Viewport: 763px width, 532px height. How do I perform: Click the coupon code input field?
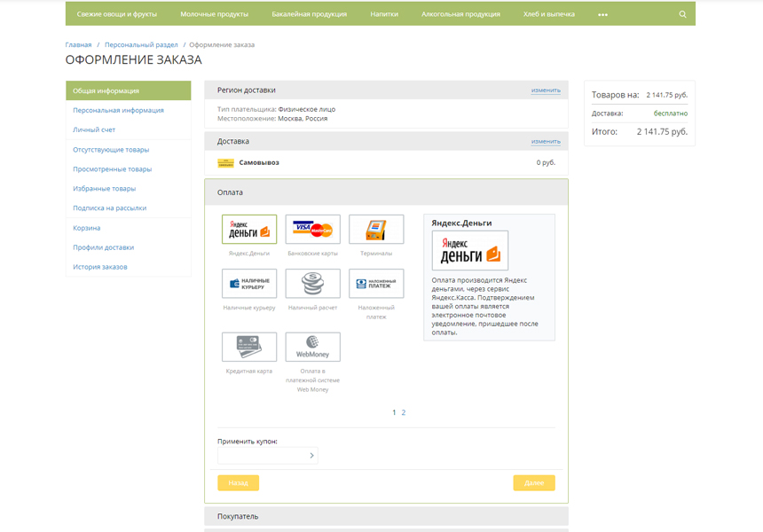[x=261, y=456]
